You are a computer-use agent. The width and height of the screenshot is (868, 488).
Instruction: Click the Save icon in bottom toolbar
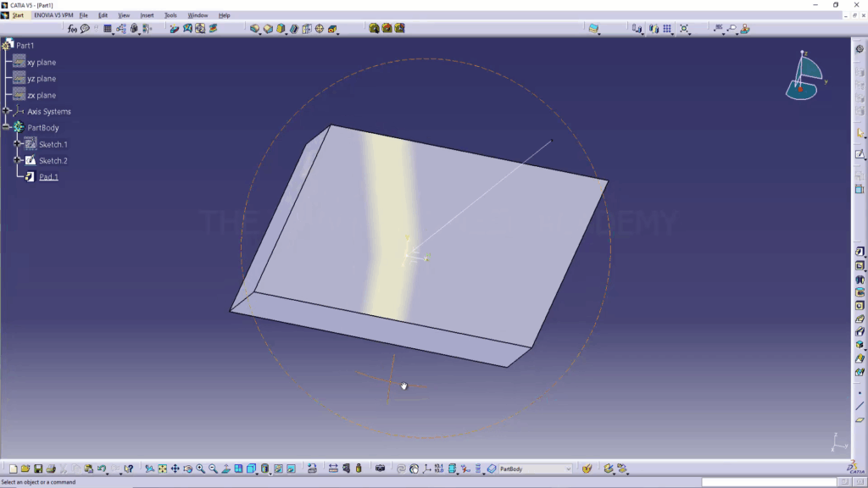[x=38, y=469]
